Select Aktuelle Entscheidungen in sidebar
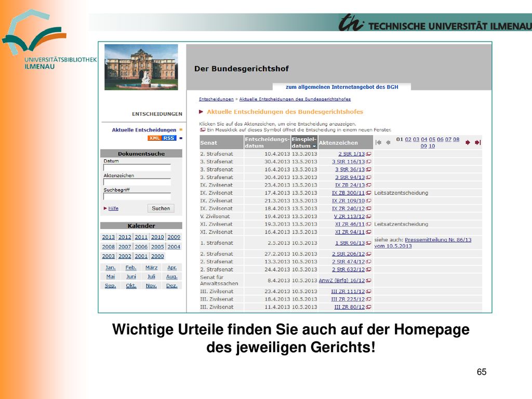532x399 pixels. coord(144,130)
